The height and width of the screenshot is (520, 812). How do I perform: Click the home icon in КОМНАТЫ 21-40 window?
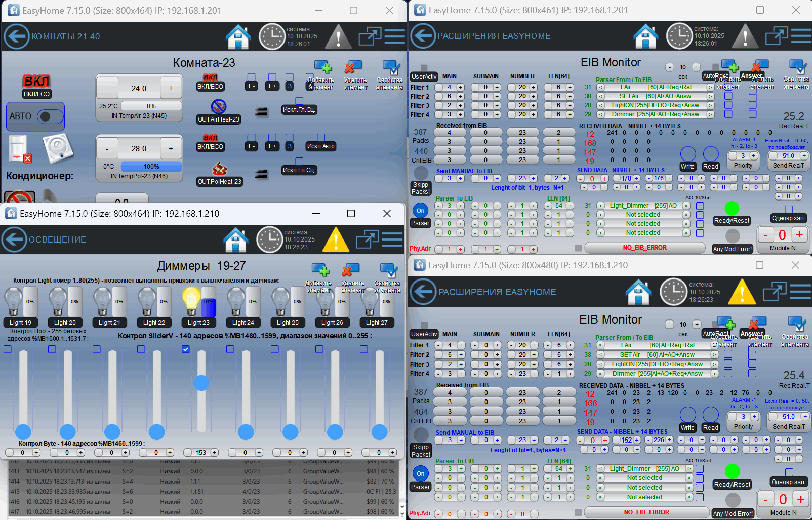coord(238,36)
